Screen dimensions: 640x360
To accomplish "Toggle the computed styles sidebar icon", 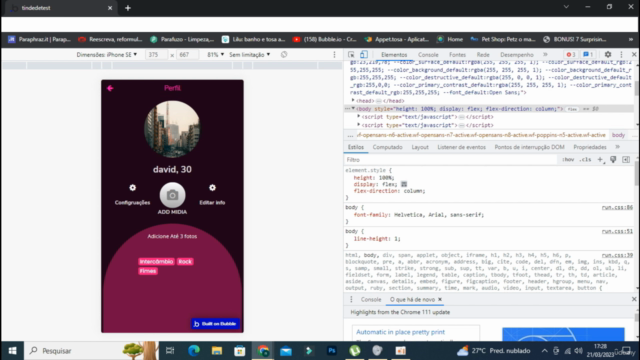I will (626, 160).
